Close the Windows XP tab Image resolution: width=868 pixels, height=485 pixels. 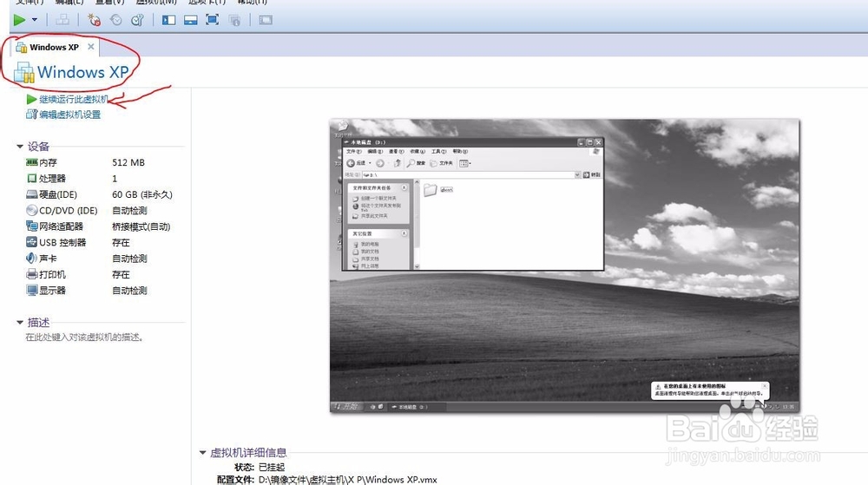pyautogui.click(x=91, y=47)
